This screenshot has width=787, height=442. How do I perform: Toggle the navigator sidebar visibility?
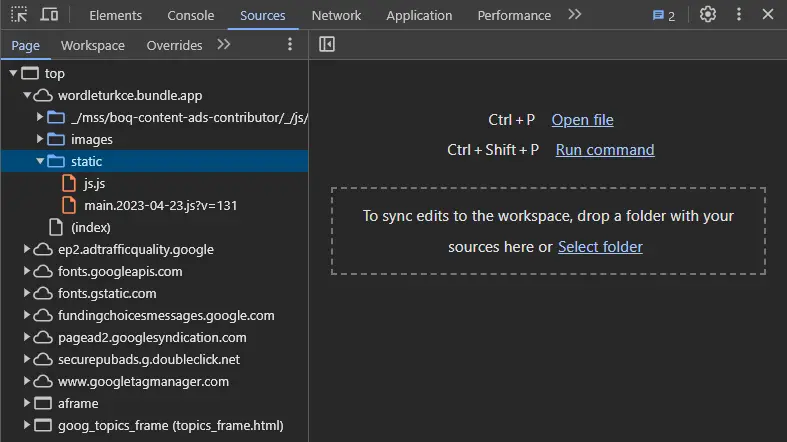click(x=327, y=44)
